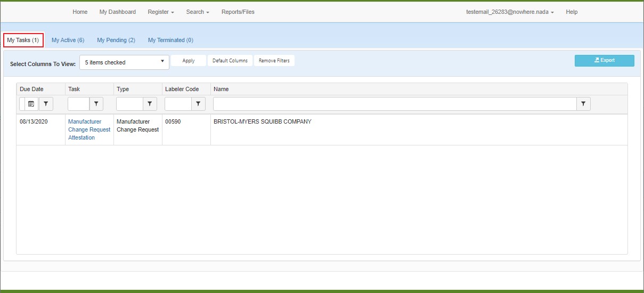Viewport: 644px width, 293px height.
Task: Focus the Task filter input field
Action: [x=78, y=104]
